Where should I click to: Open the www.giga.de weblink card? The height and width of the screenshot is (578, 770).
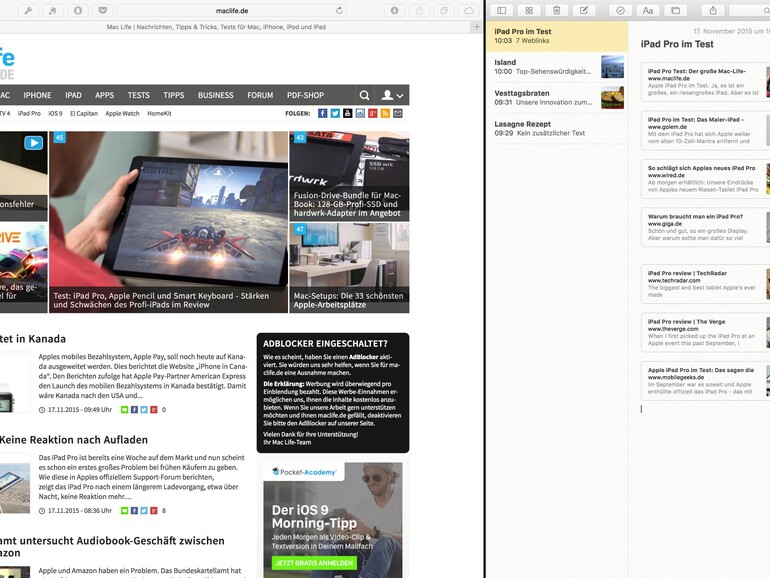pyautogui.click(x=706, y=227)
